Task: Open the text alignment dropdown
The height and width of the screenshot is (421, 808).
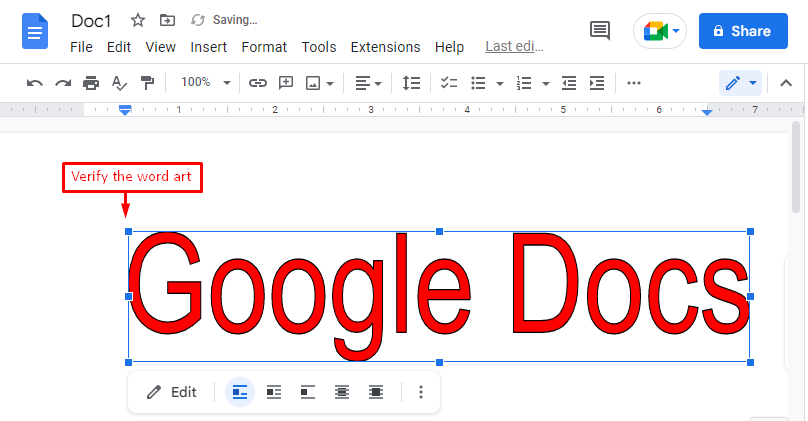Action: click(x=368, y=83)
